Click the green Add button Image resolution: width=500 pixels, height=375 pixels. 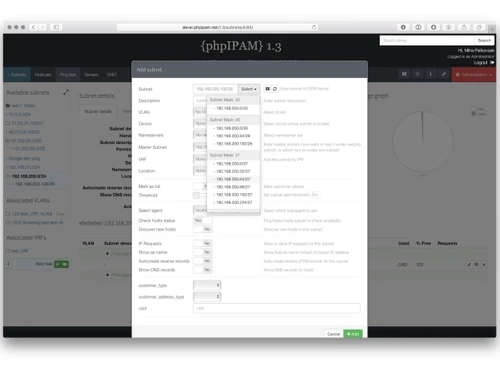[353, 334]
